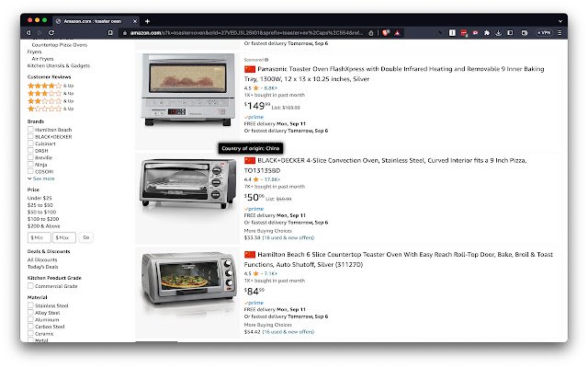588x368 pixels.
Task: Check the BLACK+DECKER brand checkbox
Action: (30, 136)
